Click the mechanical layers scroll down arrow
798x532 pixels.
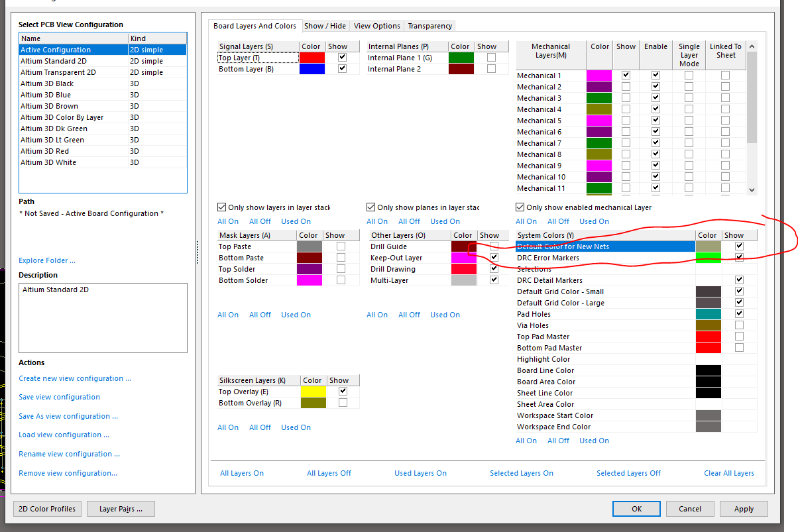752,189
